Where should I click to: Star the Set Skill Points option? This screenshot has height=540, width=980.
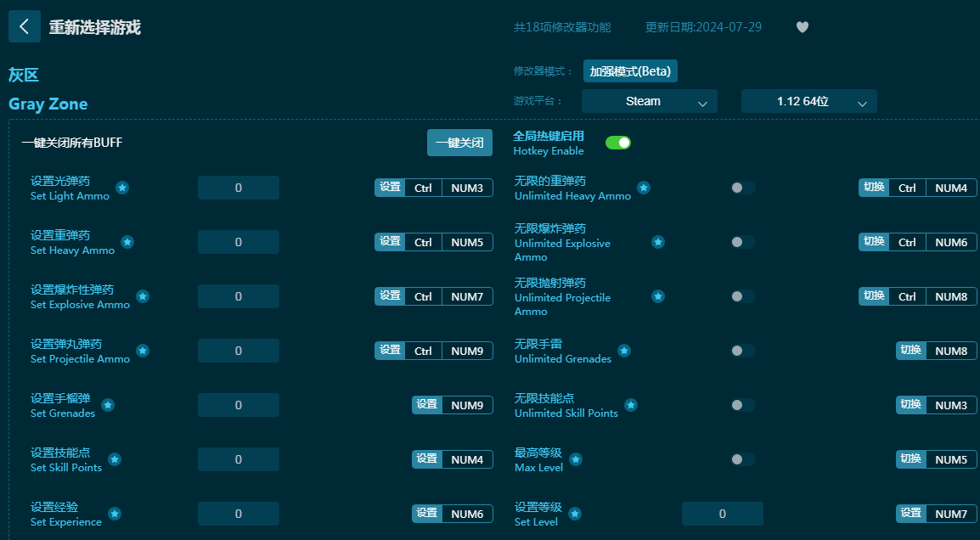[115, 459]
